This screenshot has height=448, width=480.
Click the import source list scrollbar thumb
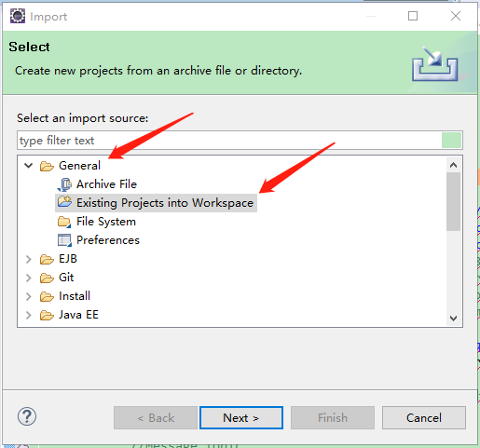tap(453, 201)
